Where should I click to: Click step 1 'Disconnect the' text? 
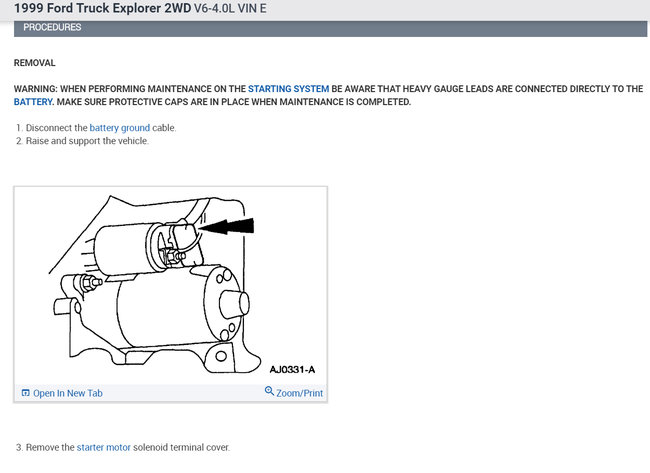coord(57,128)
